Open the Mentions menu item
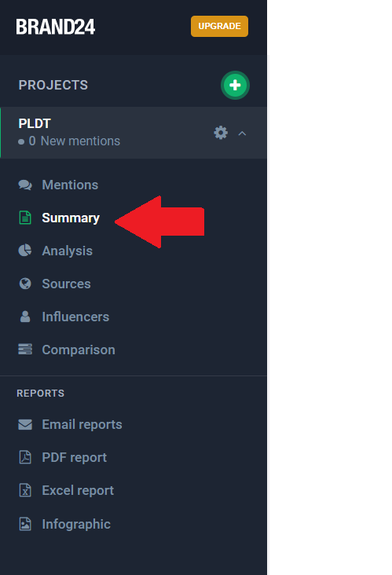This screenshot has height=575, width=392. (70, 185)
